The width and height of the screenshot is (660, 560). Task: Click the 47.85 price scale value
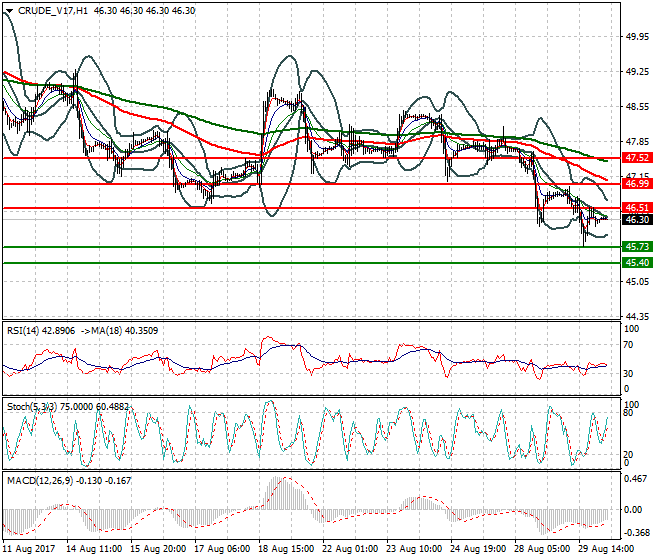pos(637,142)
